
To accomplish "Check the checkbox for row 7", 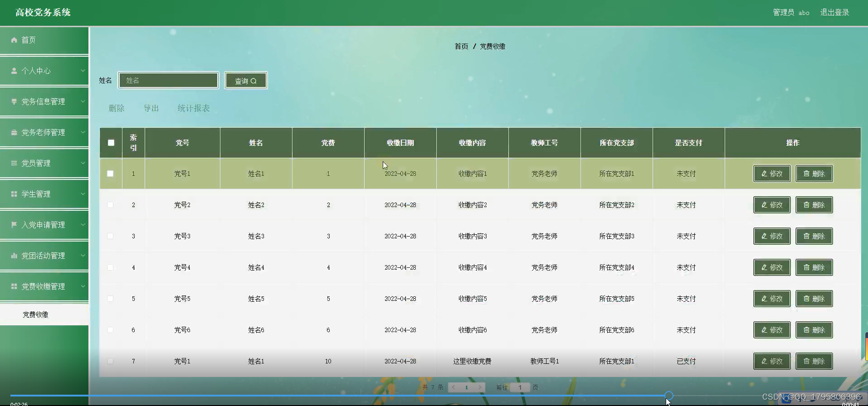I will coord(110,361).
